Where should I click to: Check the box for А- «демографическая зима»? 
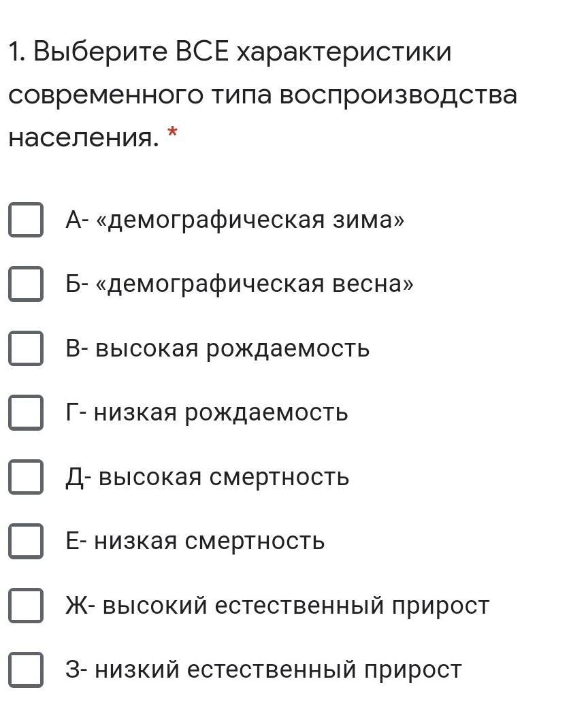[x=26, y=220]
